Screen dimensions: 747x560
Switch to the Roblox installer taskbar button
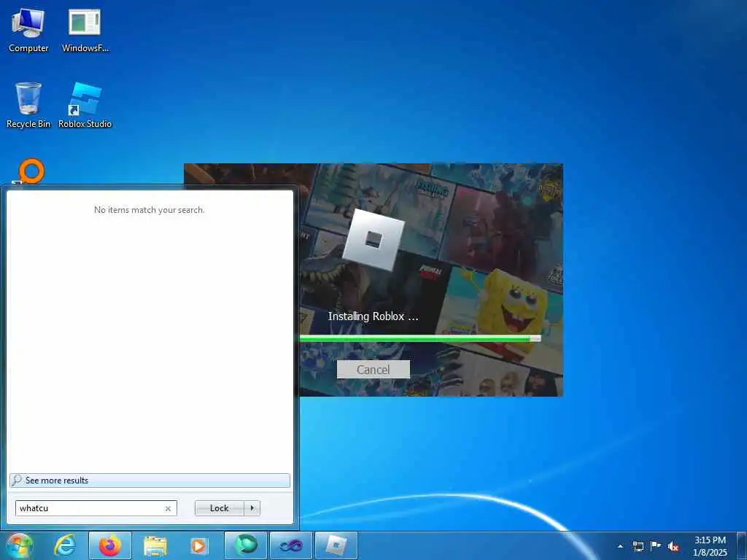click(336, 545)
